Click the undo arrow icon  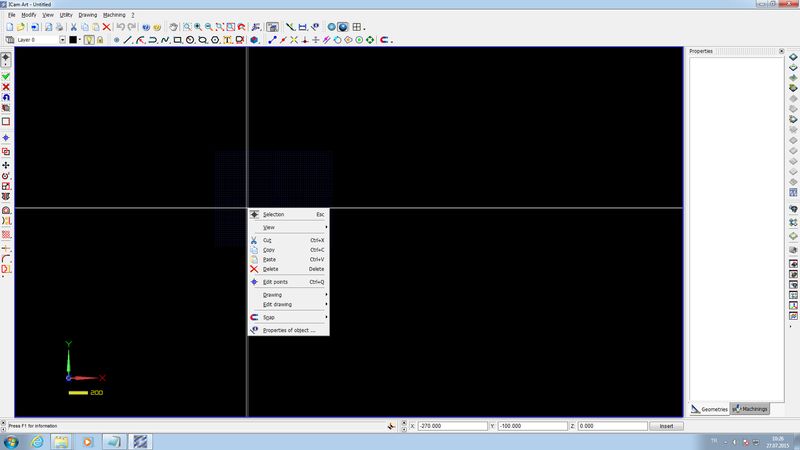coord(120,27)
